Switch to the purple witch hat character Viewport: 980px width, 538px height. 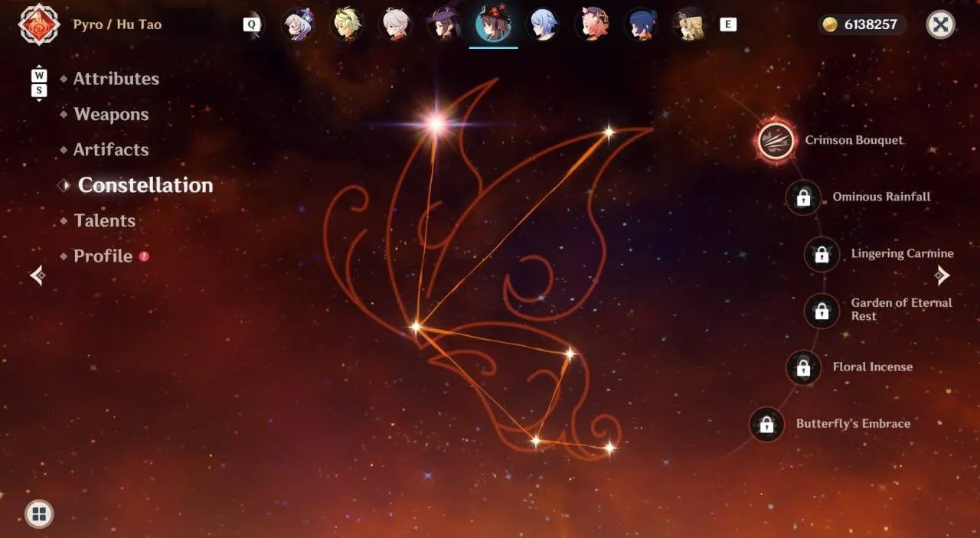[445, 24]
